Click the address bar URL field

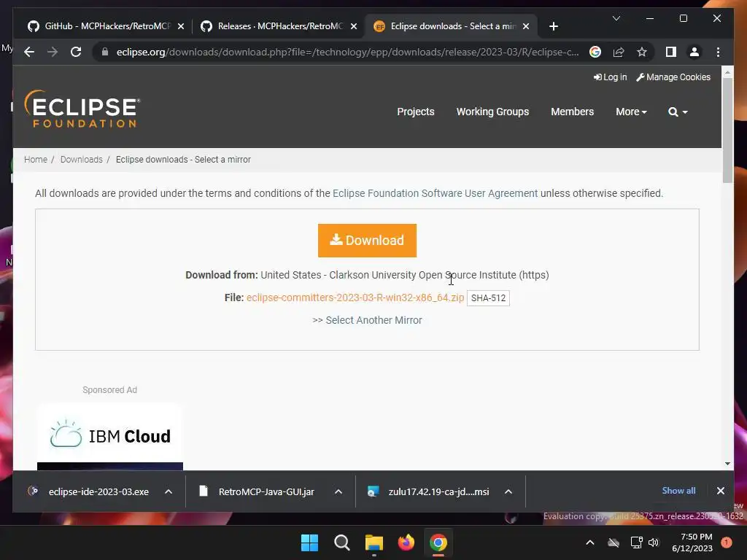(x=348, y=52)
